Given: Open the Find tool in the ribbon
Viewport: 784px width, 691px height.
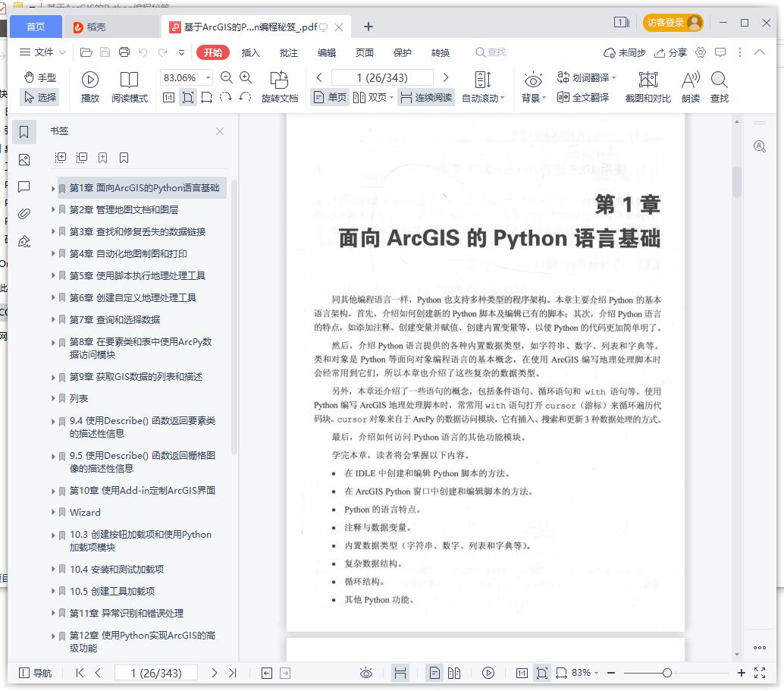Looking at the screenshot, I should coord(719,87).
